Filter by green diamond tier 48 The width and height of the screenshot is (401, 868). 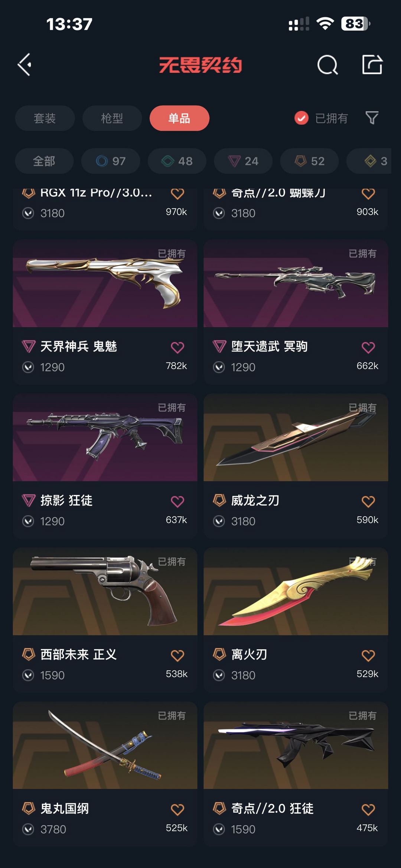pyautogui.click(x=177, y=161)
